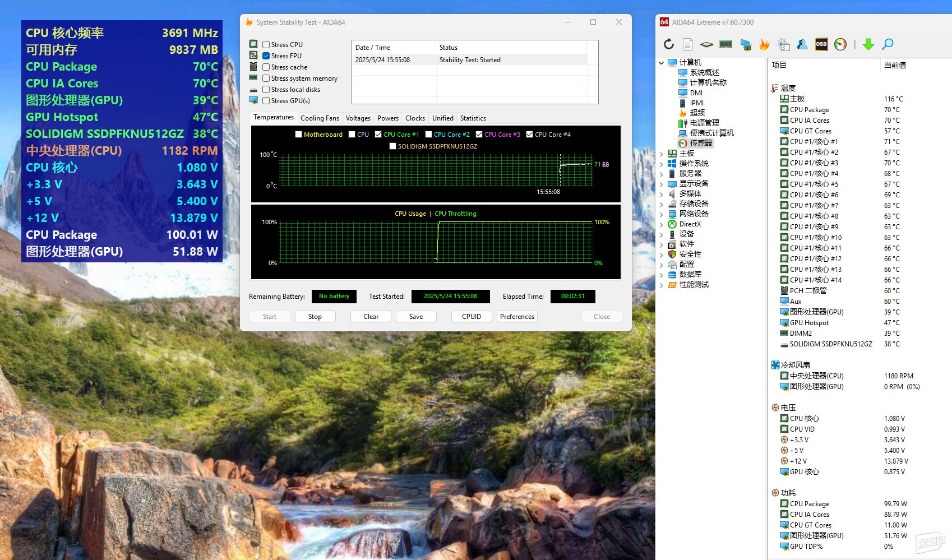The image size is (952, 560).
Task: Click the Preferences button
Action: tap(517, 317)
